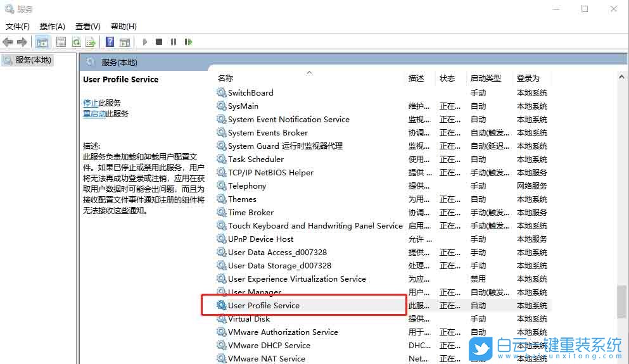Viewport: 629px width, 364px height.
Task: Open the 帮助(H) menu
Action: [124, 27]
